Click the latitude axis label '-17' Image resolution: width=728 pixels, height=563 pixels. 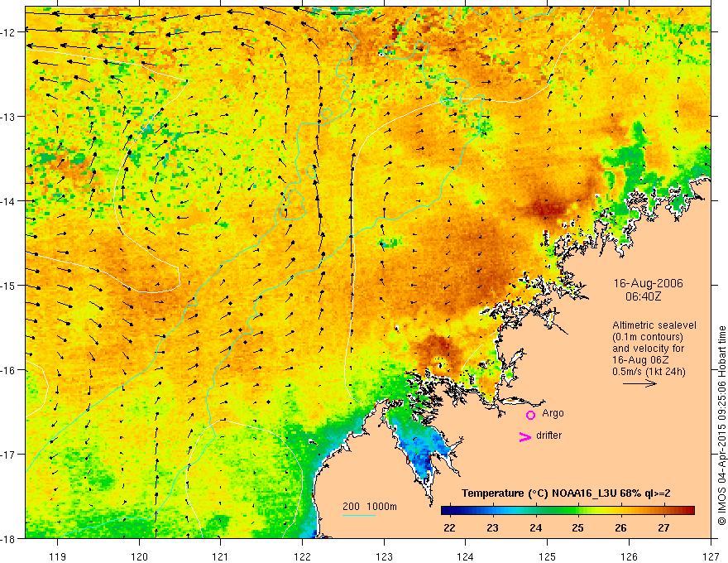click(x=9, y=454)
